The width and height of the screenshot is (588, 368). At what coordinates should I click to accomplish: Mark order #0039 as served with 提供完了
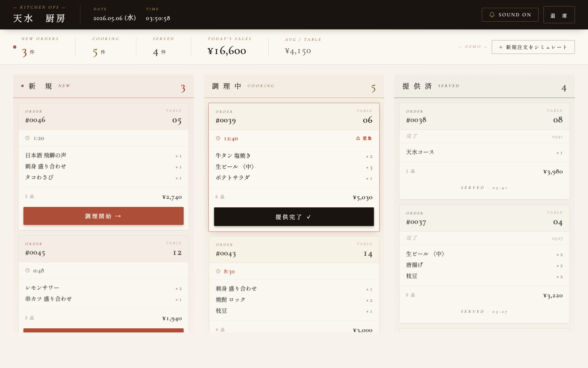tap(294, 217)
